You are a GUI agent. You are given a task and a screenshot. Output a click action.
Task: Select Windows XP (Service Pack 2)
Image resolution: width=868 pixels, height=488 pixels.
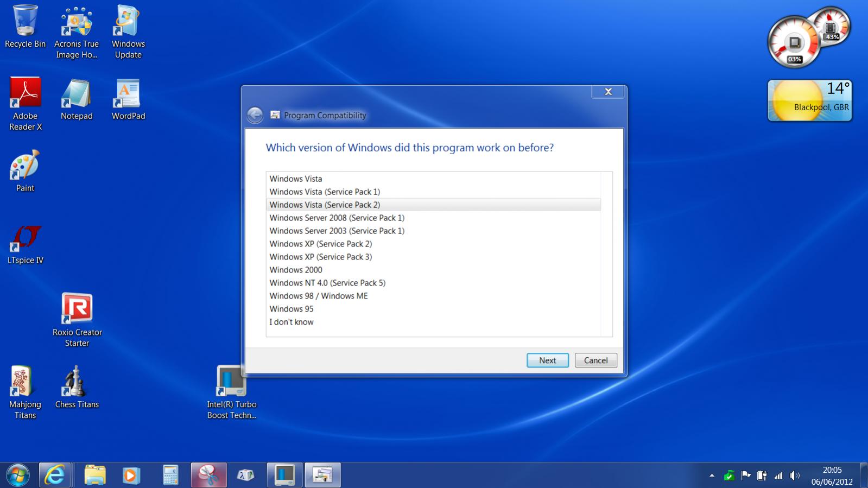433,244
